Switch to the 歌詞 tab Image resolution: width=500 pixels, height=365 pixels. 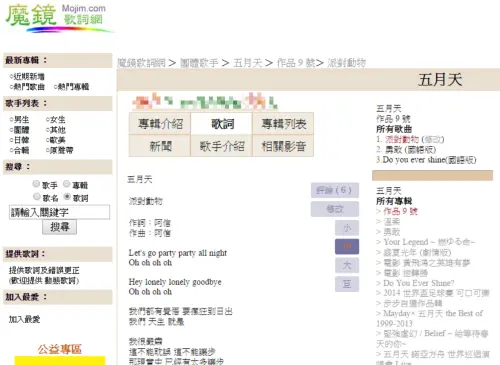tap(222, 124)
